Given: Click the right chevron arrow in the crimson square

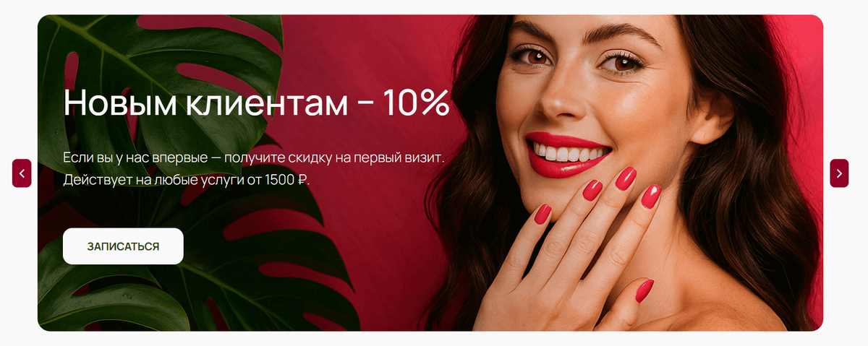Looking at the screenshot, I should (x=839, y=173).
